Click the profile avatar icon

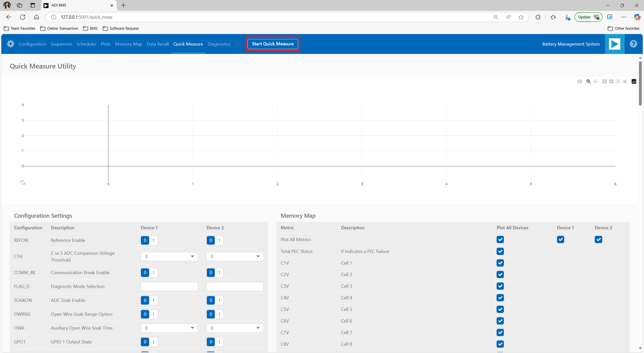coord(7,5)
